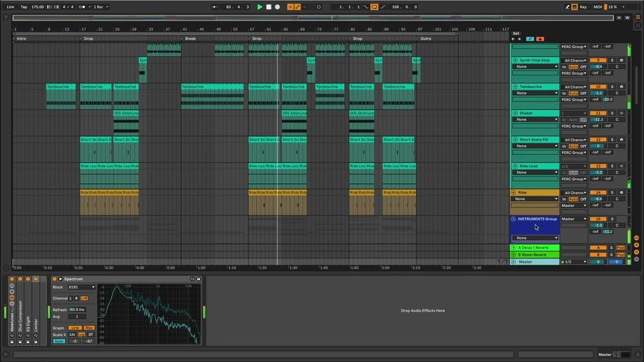This screenshot has height=362, width=644.
Task: Select L+R channel in Spectrum
Action: pyautogui.click(x=84, y=298)
